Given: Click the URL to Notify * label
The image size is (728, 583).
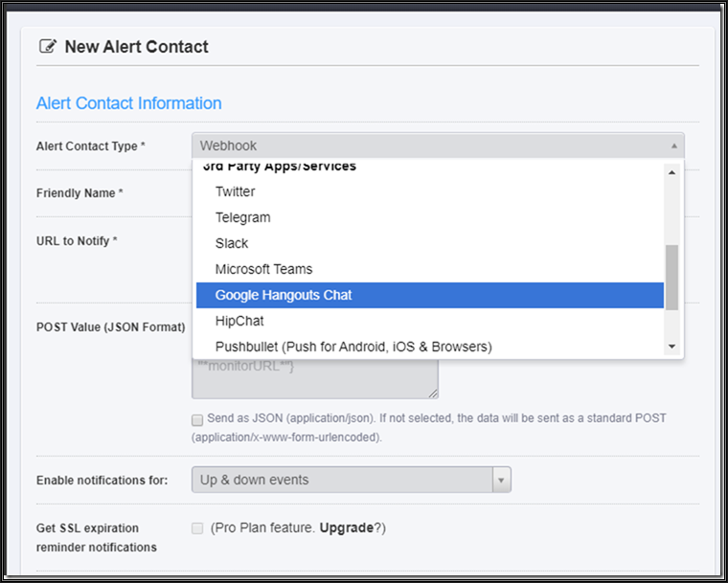Looking at the screenshot, I should [77, 241].
